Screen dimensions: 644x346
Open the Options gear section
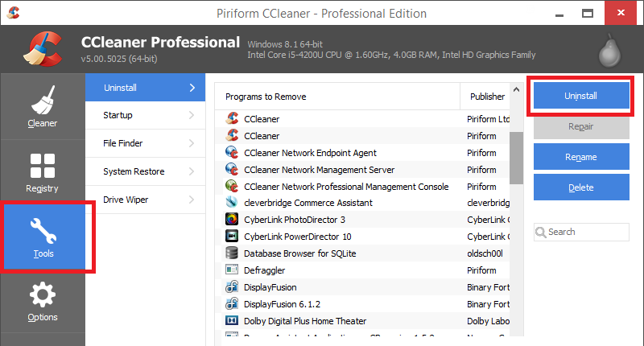[x=43, y=301]
